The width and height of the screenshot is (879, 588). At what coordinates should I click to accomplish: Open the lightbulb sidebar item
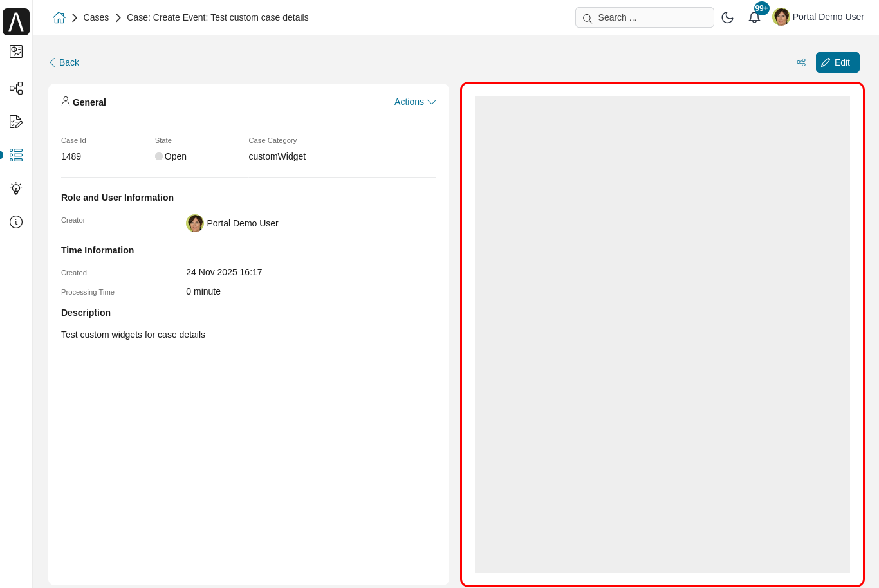click(x=15, y=188)
